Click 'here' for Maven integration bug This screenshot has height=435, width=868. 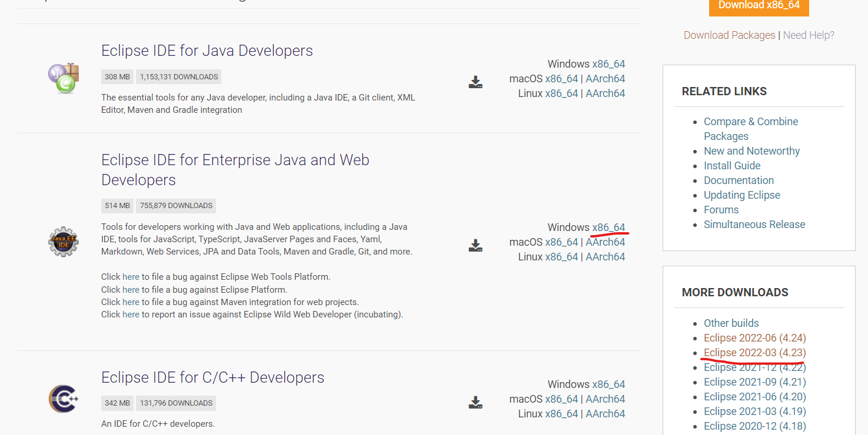[131, 302]
